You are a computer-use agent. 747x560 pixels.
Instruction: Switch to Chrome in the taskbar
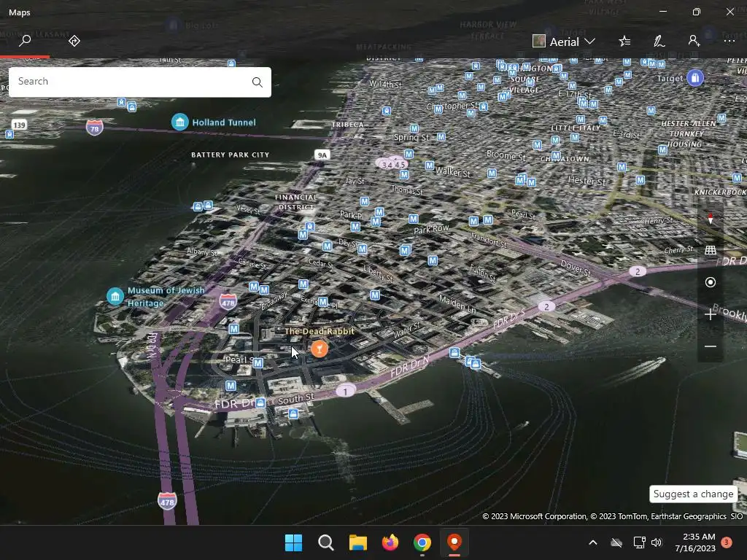(422, 542)
